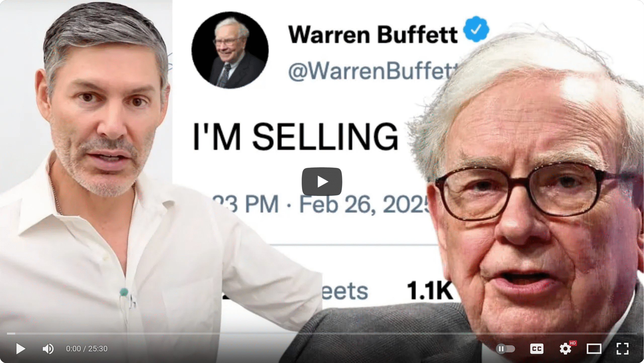The width and height of the screenshot is (644, 363).
Task: Click the 1.1K count in the tweet
Action: [x=429, y=291]
